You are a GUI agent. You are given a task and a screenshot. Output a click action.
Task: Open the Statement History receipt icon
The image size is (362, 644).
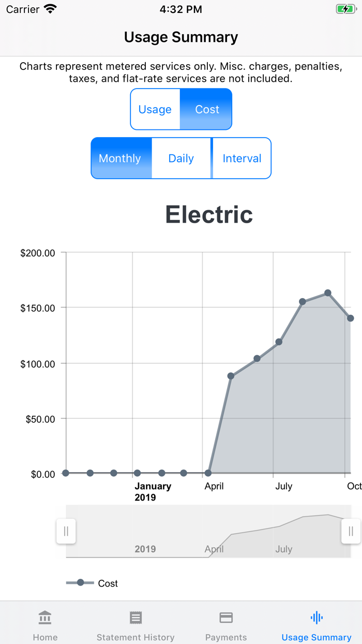point(135,617)
